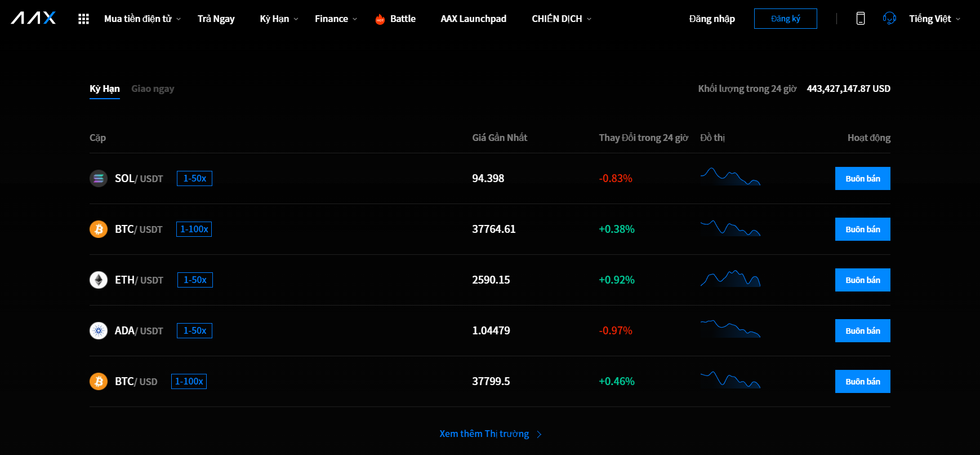This screenshot has height=455, width=980.
Task: Click Buôn bán for ETH/USDT
Action: click(x=863, y=280)
